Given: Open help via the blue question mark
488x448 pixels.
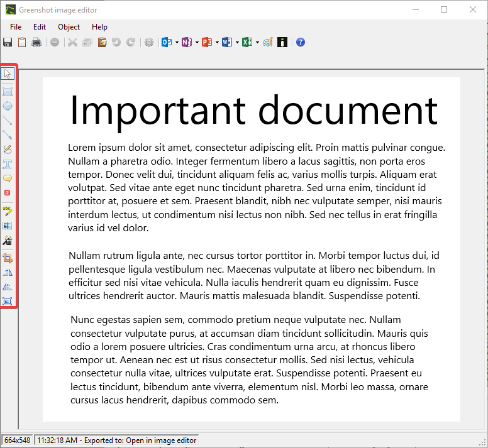Looking at the screenshot, I should click(x=301, y=42).
